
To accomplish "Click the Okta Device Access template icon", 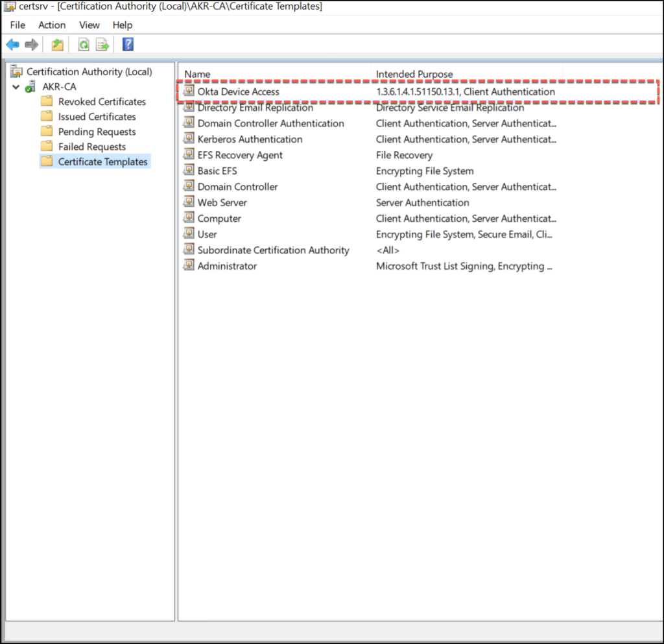I will pos(189,91).
